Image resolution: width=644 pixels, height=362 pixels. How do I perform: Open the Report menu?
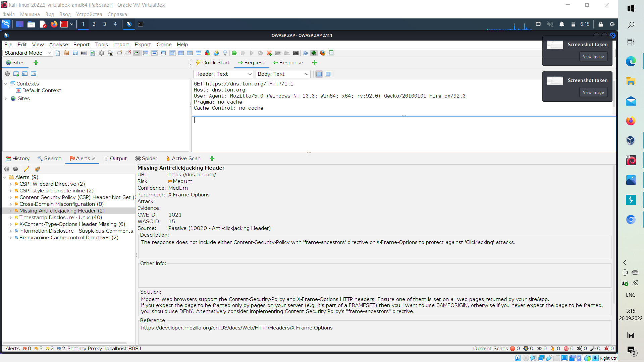point(82,45)
